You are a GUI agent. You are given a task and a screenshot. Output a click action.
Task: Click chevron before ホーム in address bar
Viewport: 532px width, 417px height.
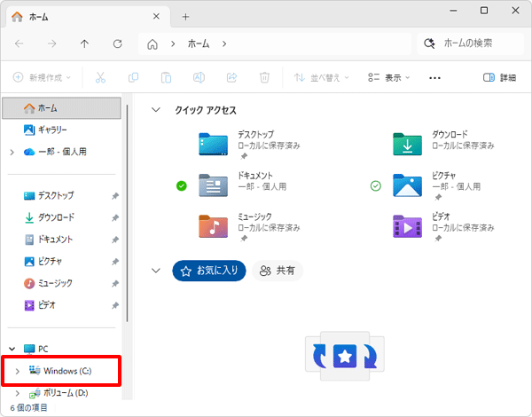[x=173, y=44]
